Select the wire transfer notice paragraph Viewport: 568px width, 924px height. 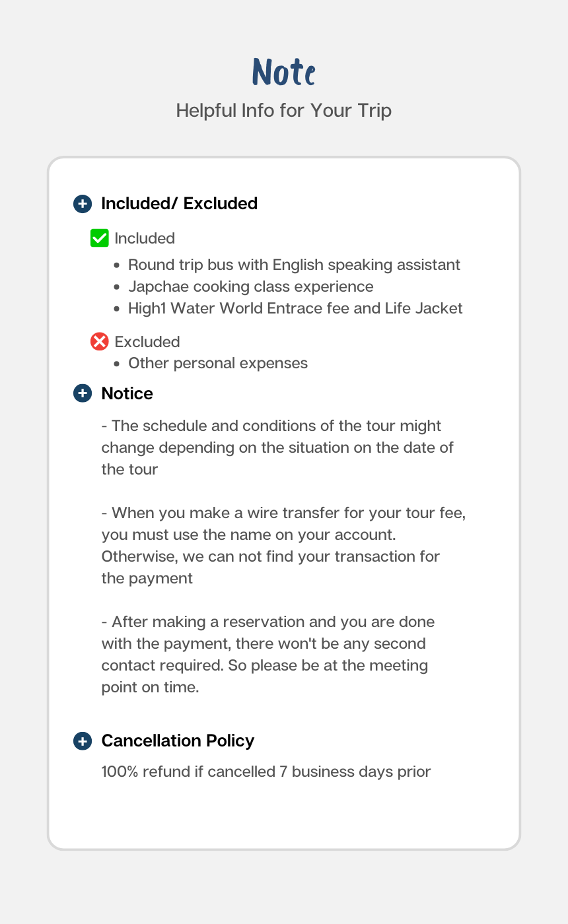pyautogui.click(x=283, y=545)
